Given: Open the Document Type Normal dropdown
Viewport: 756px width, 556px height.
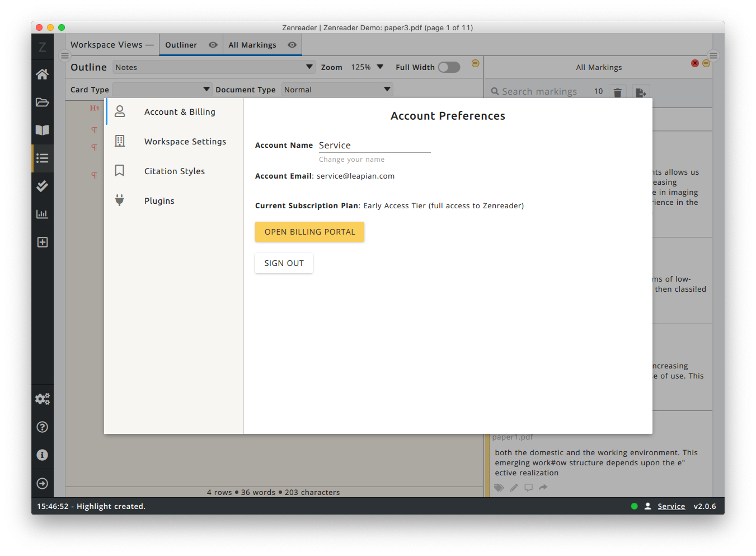Looking at the screenshot, I should pyautogui.click(x=337, y=90).
